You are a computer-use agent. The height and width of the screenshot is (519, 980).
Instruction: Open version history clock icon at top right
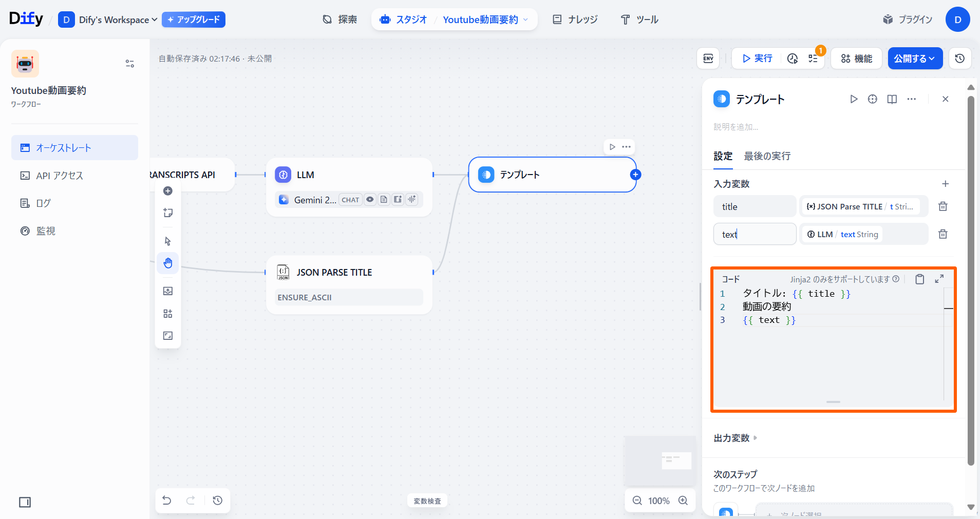pos(959,59)
